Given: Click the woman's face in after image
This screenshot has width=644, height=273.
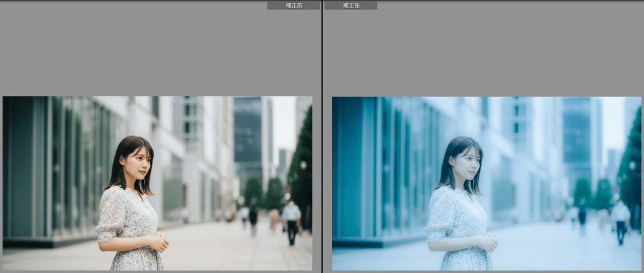Looking at the screenshot, I should [x=466, y=162].
